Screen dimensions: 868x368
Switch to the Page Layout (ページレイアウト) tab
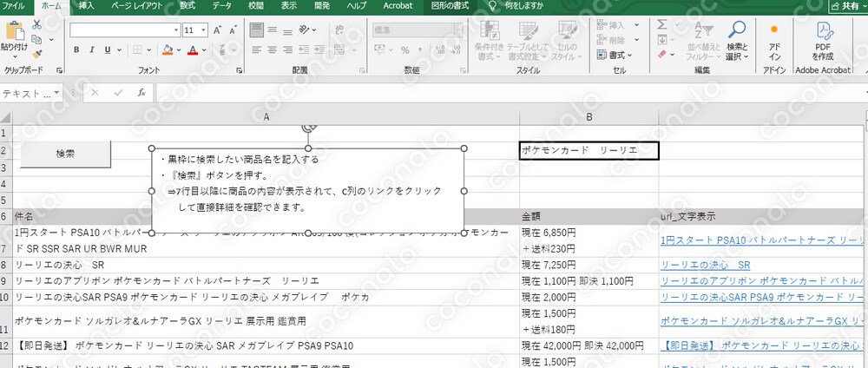[x=137, y=5]
